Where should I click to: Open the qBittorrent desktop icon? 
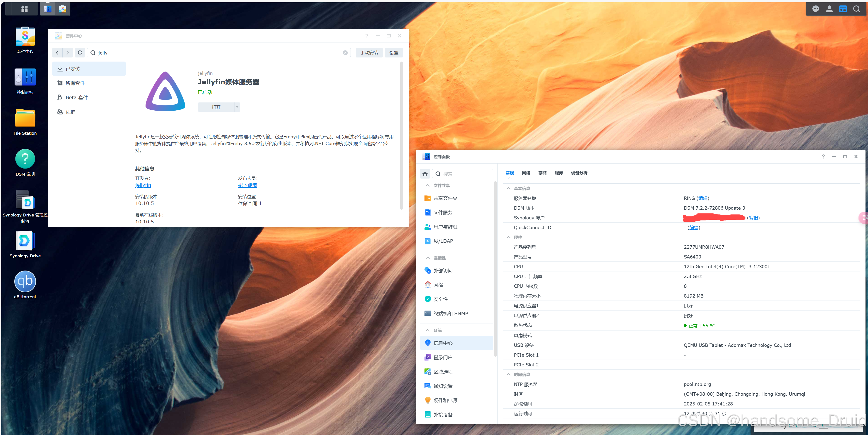(25, 282)
